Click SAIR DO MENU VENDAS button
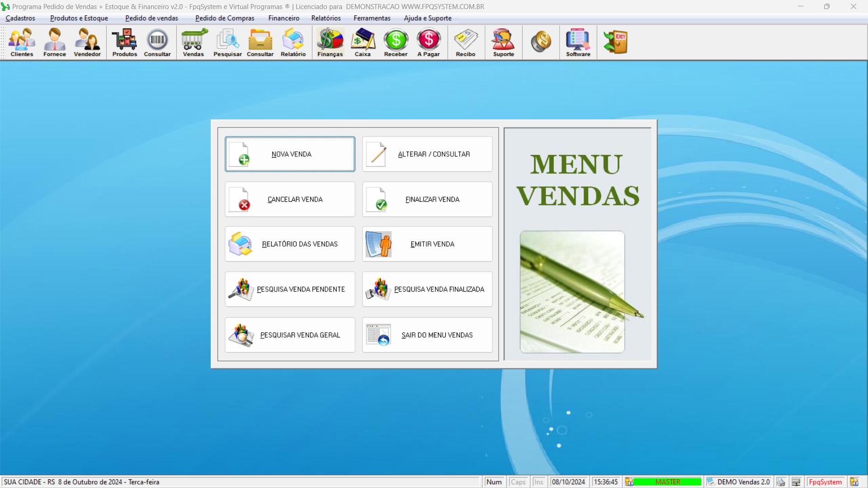868x488 pixels. (x=427, y=335)
